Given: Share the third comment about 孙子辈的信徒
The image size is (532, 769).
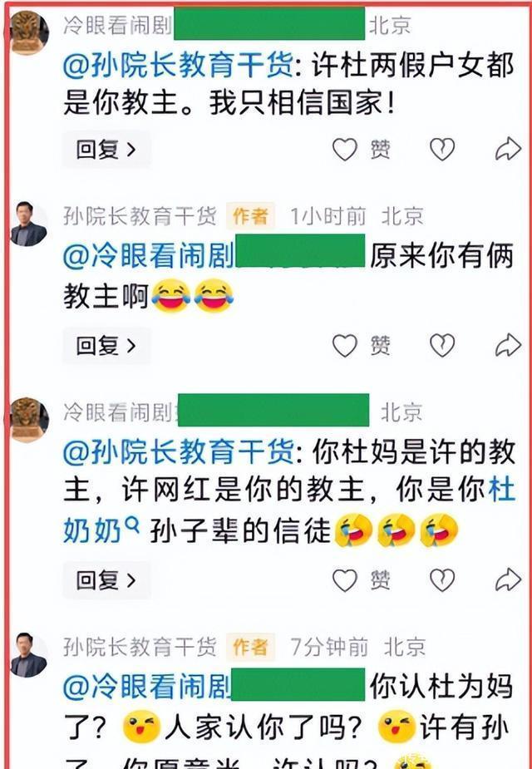Looking at the screenshot, I should [508, 579].
